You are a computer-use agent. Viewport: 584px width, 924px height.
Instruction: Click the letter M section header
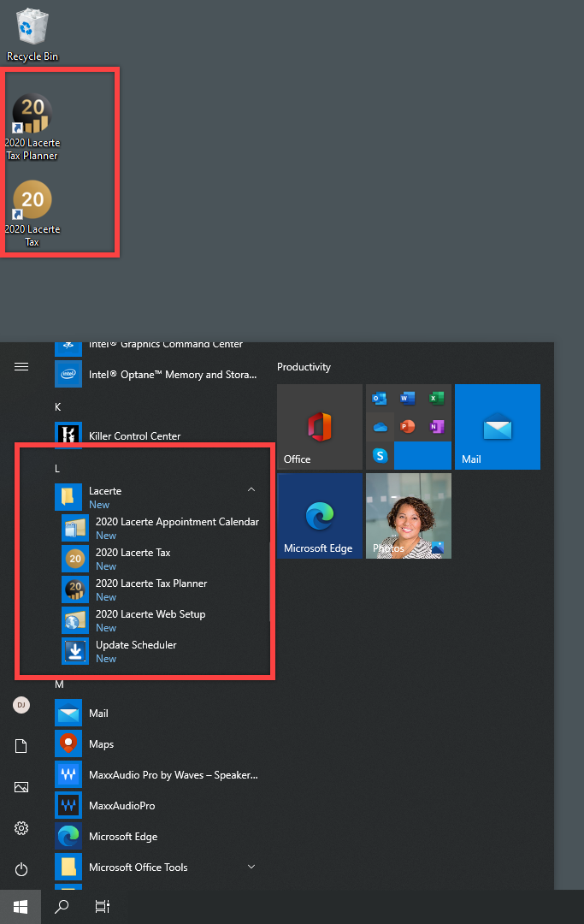pyautogui.click(x=59, y=684)
